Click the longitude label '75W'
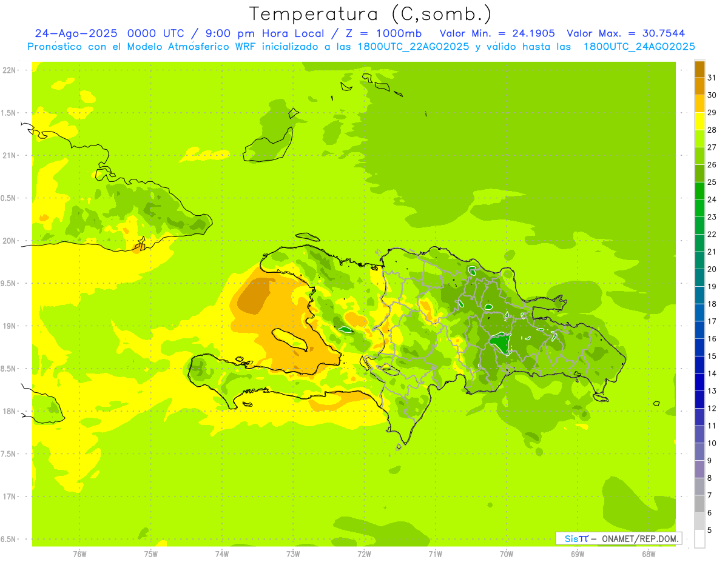Viewport: 728px width, 562px height. (151, 554)
